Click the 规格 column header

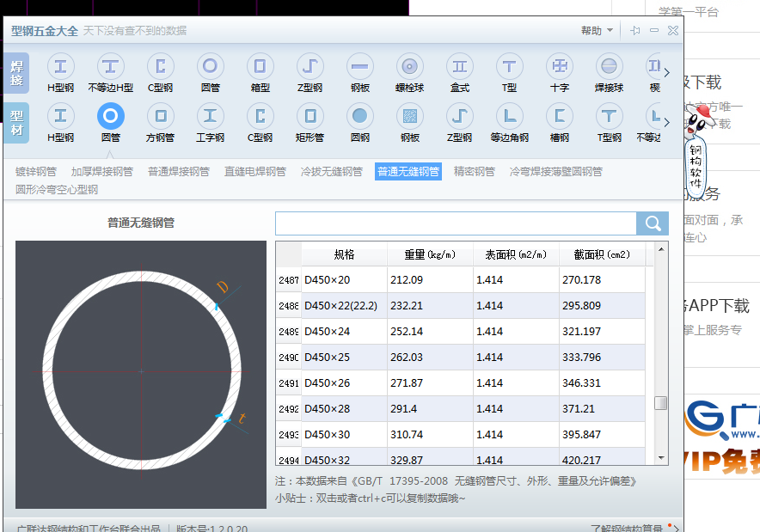click(x=344, y=254)
